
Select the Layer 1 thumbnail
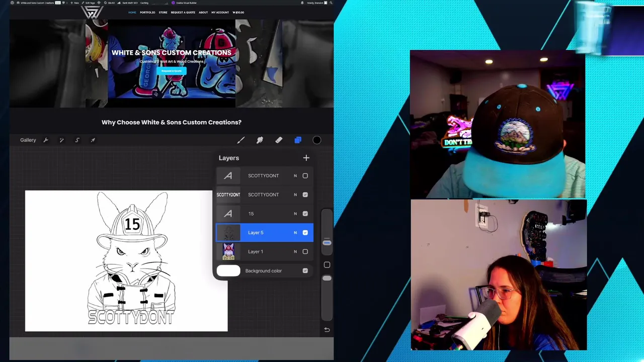tap(228, 251)
